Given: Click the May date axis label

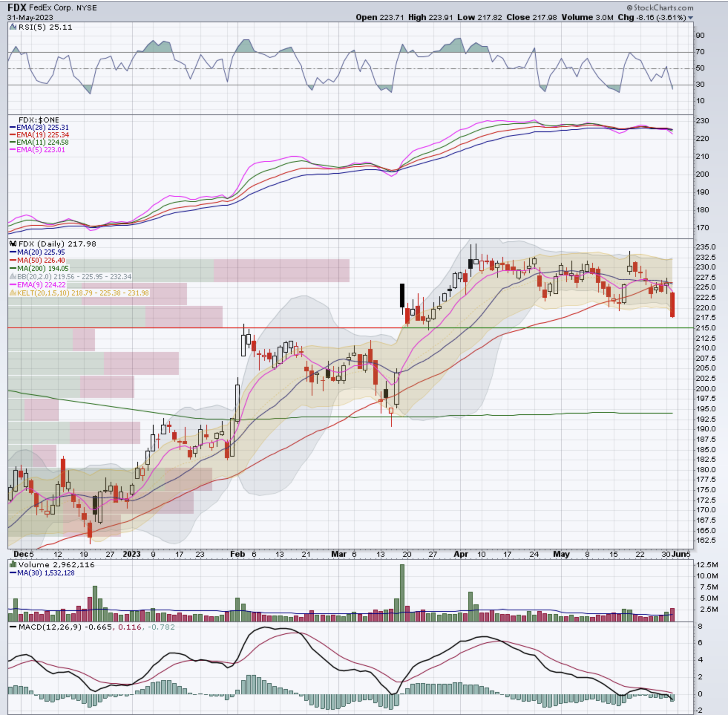Looking at the screenshot, I should tap(561, 554).
